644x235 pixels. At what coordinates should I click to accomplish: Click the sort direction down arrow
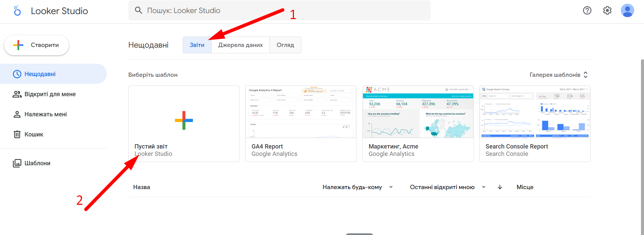coord(500,187)
